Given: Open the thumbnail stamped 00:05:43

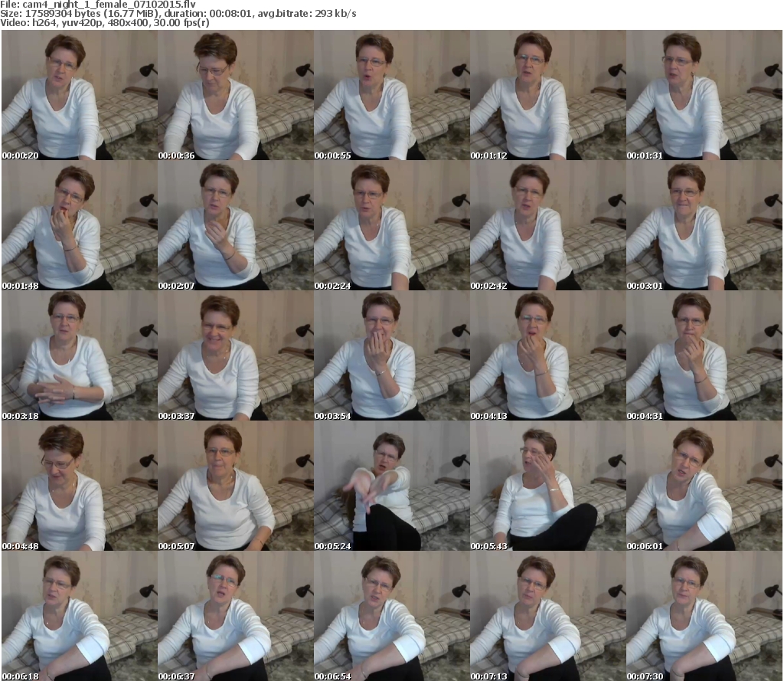Looking at the screenshot, I should tap(548, 486).
